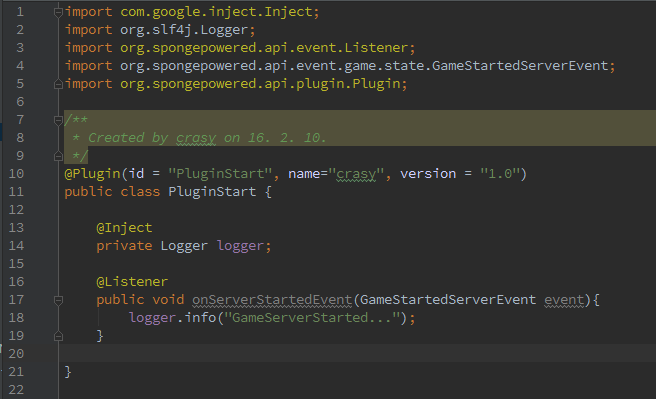Collapse the onServerStartedEvent method fold on line 17

pos(58,300)
